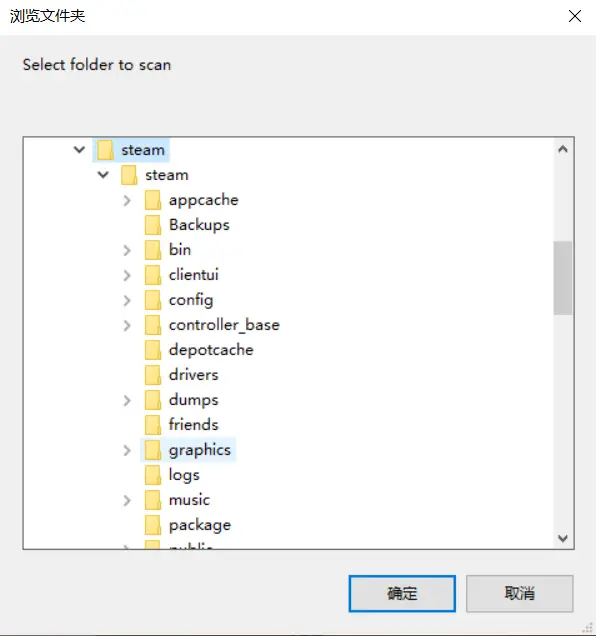Select the package folder name
The image size is (596, 636).
tap(200, 526)
